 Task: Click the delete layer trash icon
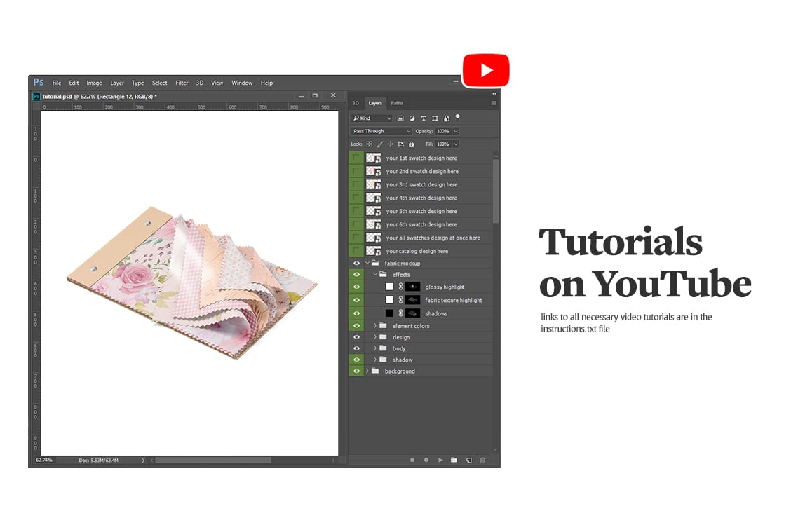click(x=482, y=460)
